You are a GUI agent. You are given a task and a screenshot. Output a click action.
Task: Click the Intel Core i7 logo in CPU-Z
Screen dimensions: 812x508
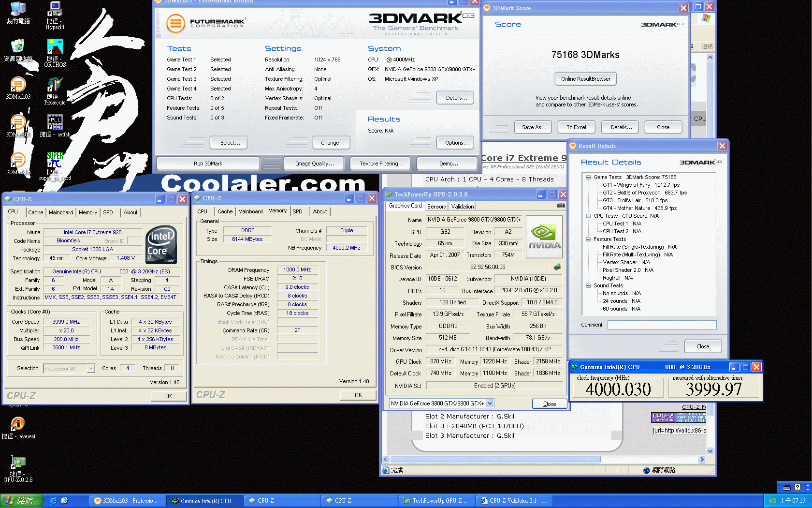coord(161,244)
